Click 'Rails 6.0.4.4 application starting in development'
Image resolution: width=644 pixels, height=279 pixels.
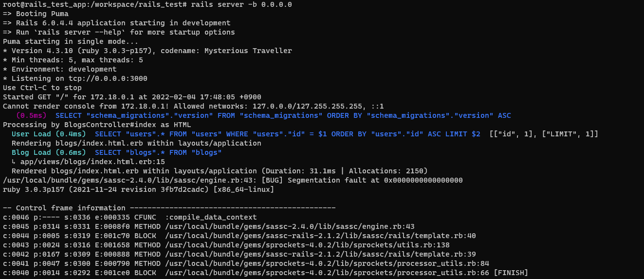123,23
